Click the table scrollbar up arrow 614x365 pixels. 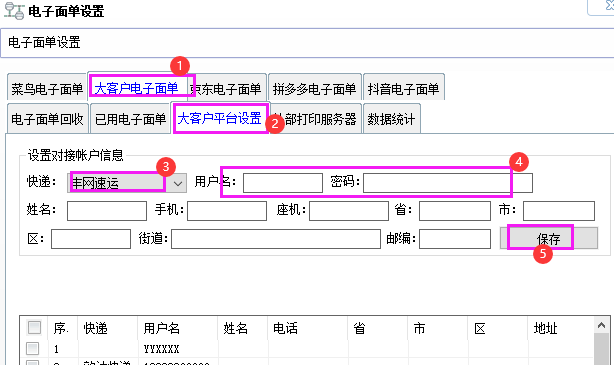pyautogui.click(x=601, y=325)
